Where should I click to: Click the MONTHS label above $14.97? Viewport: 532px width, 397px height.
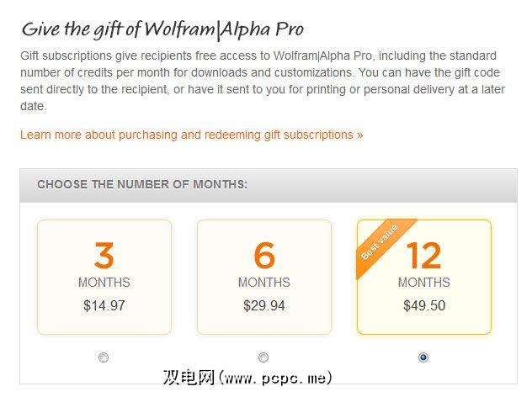click(104, 283)
